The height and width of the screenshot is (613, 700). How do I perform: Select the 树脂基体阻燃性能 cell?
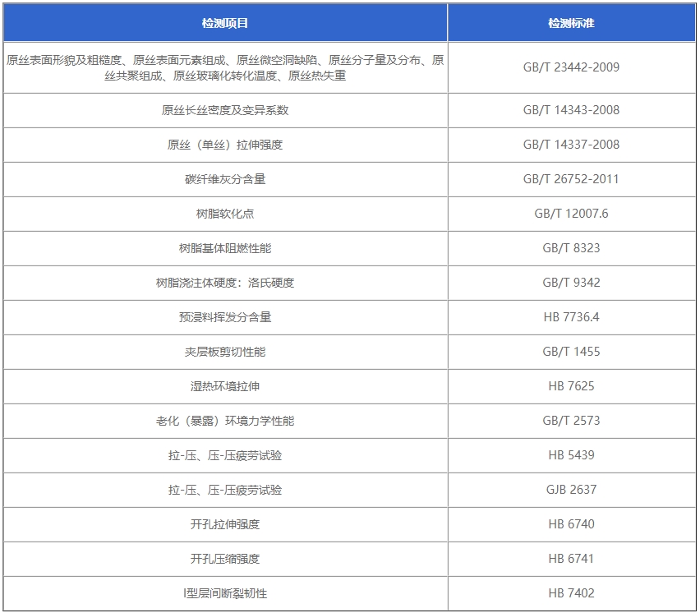coord(225,248)
